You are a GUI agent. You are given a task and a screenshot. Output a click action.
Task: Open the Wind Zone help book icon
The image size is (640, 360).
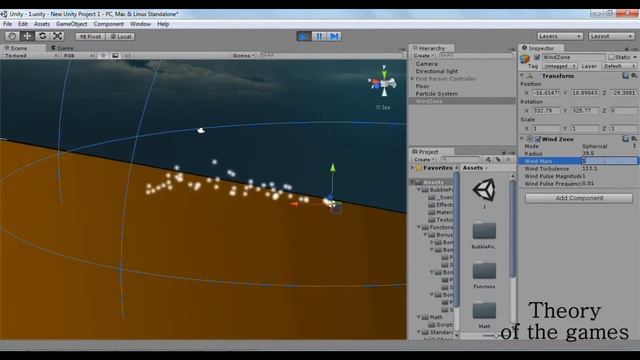tap(625, 139)
